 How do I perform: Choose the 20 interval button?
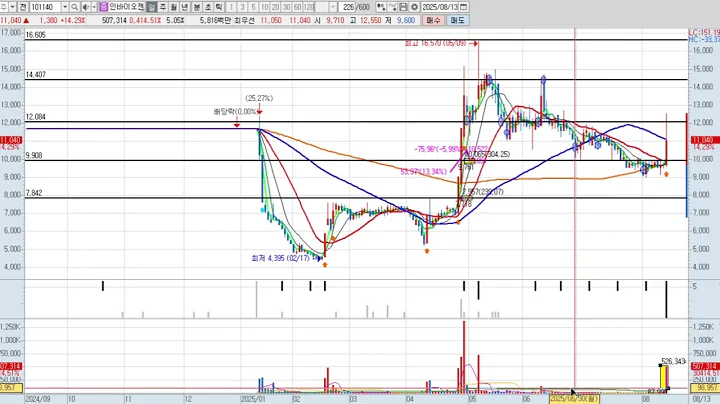[x=276, y=7]
